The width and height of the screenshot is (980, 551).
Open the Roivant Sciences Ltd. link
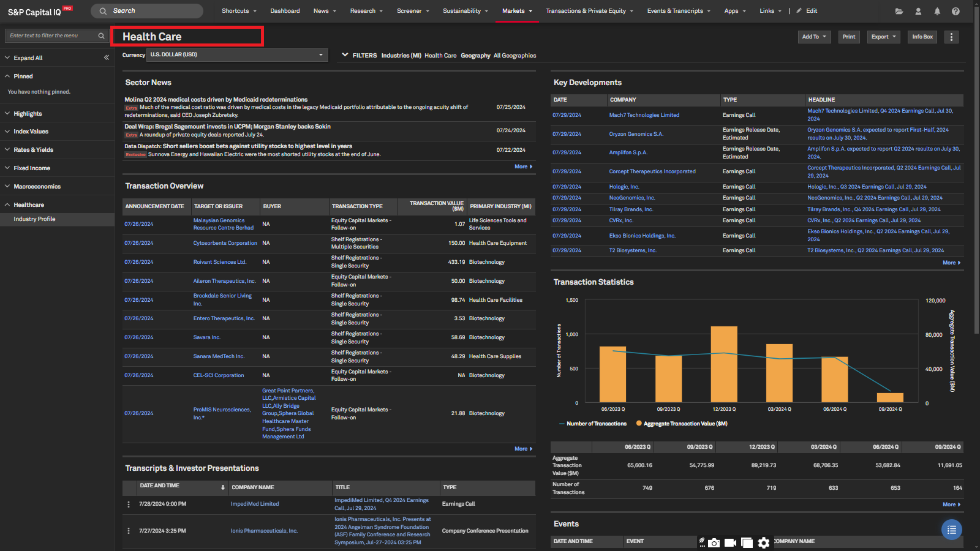(x=219, y=262)
